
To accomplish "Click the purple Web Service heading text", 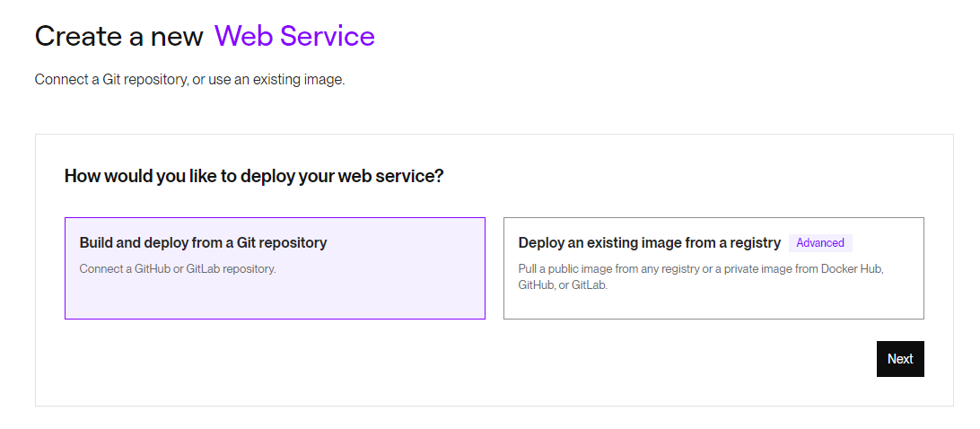I will [x=294, y=36].
